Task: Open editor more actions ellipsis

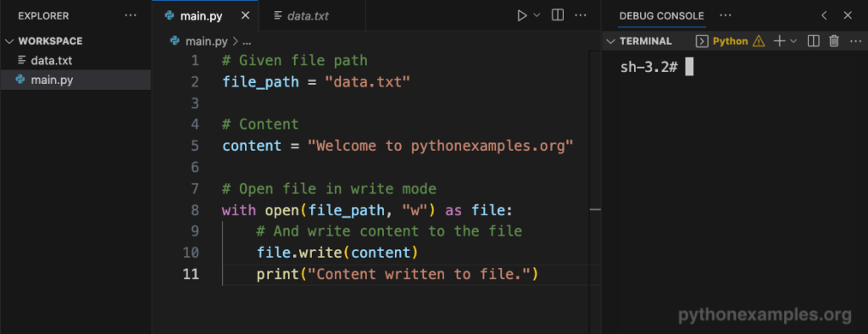Action: pyautogui.click(x=580, y=15)
